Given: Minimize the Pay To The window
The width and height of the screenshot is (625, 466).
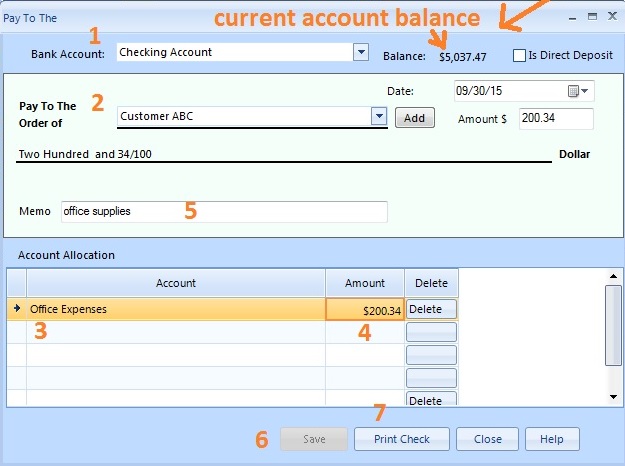Looking at the screenshot, I should [575, 17].
